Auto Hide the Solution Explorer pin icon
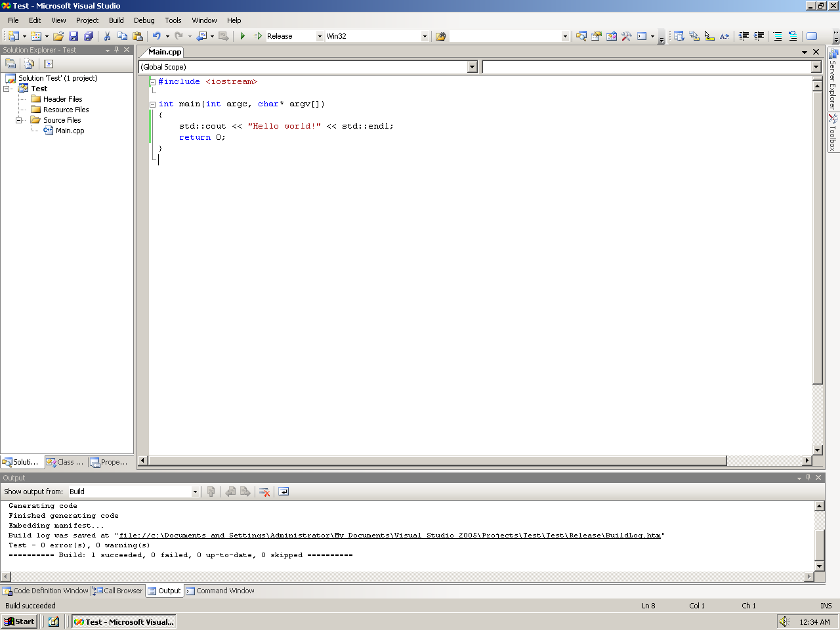Image resolution: width=840 pixels, height=630 pixels. 117,50
